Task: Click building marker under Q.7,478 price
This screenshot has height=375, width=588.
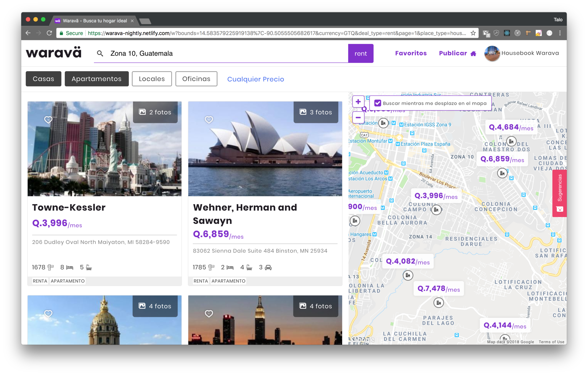Action: point(438,303)
